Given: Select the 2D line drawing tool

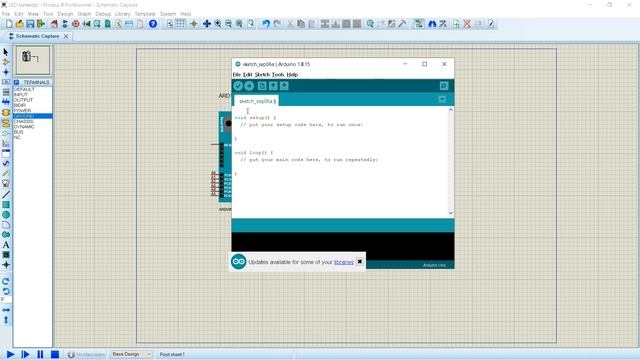Looking at the screenshot, I should 6,195.
